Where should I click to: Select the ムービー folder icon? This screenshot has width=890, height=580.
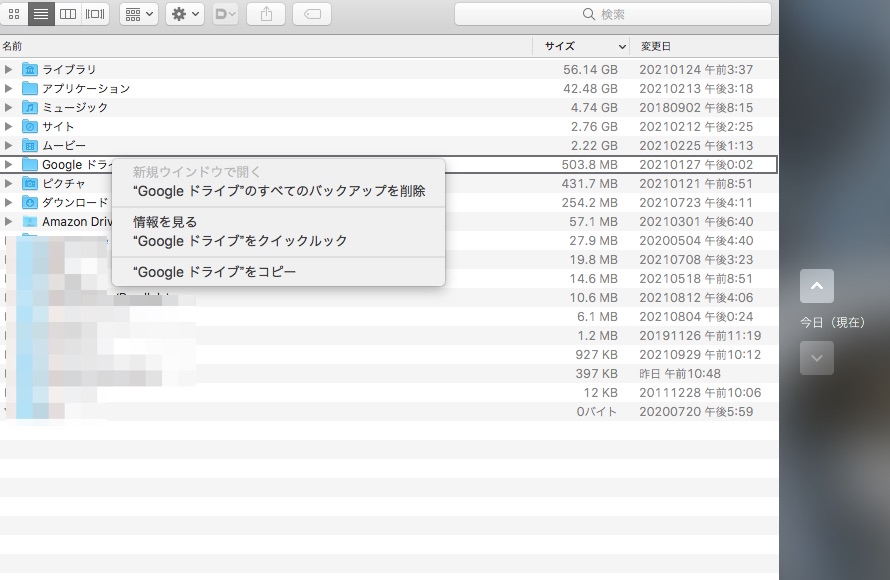coord(30,145)
